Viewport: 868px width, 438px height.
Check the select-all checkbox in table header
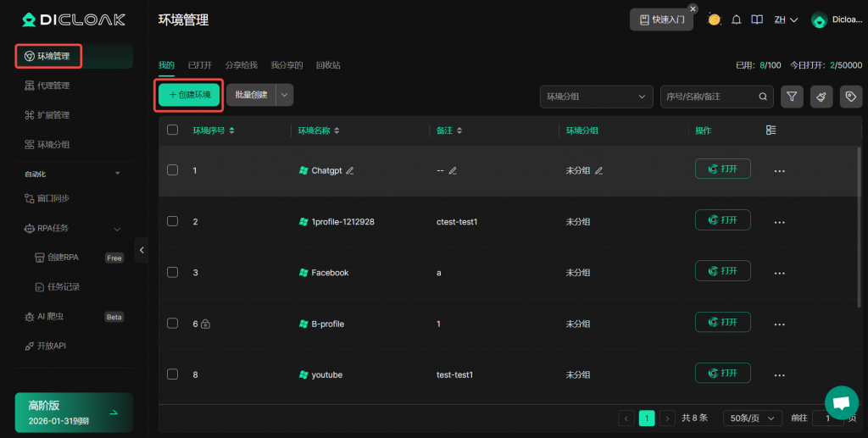click(173, 130)
